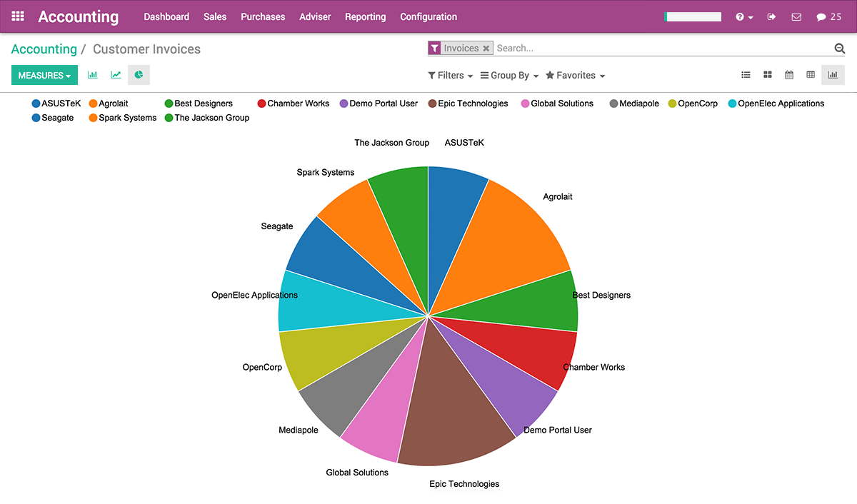Open the Filters dropdown
857x504 pixels.
[x=450, y=75]
